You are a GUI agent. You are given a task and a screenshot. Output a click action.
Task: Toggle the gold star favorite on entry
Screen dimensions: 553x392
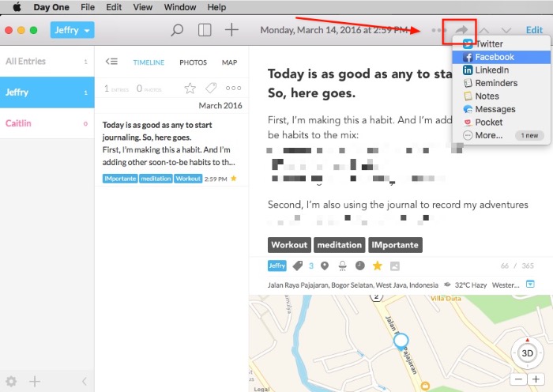[378, 266]
